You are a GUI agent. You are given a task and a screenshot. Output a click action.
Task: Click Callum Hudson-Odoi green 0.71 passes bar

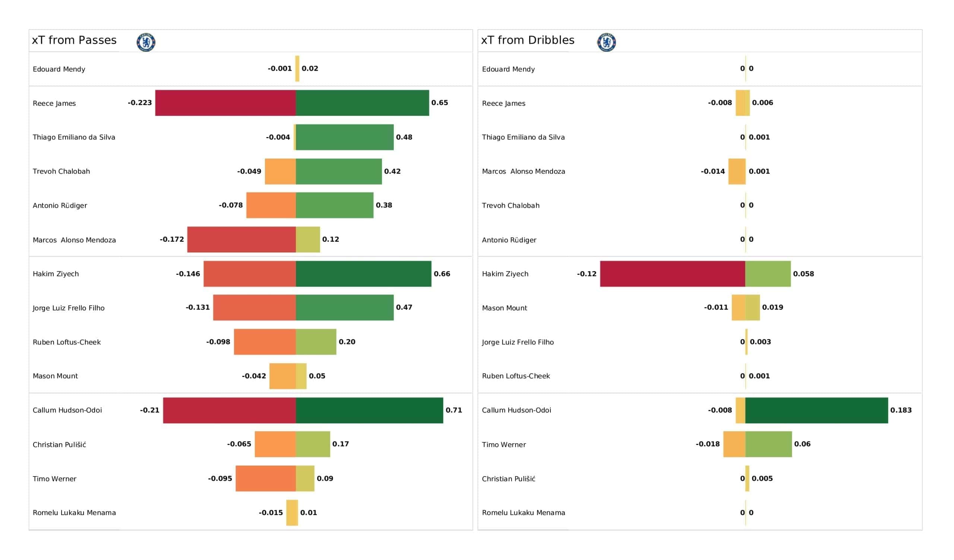[369, 410]
